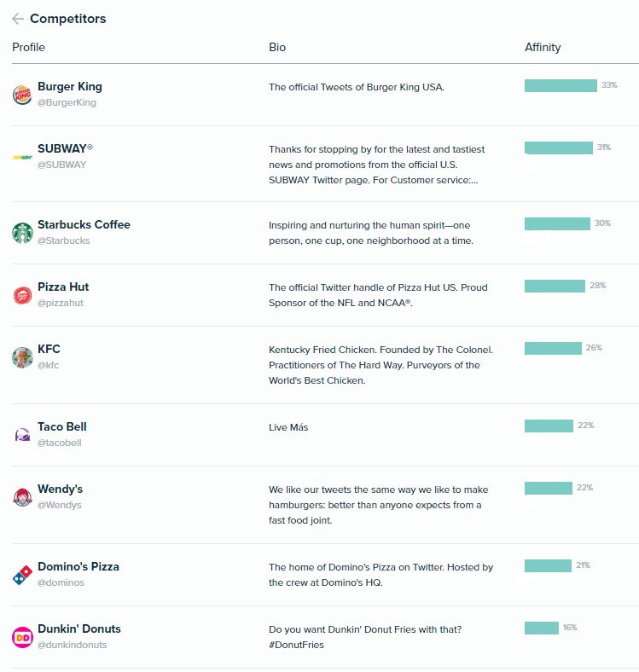Click the Domino's Pizza domino logo
The width and height of the screenshot is (639, 672).
22,575
